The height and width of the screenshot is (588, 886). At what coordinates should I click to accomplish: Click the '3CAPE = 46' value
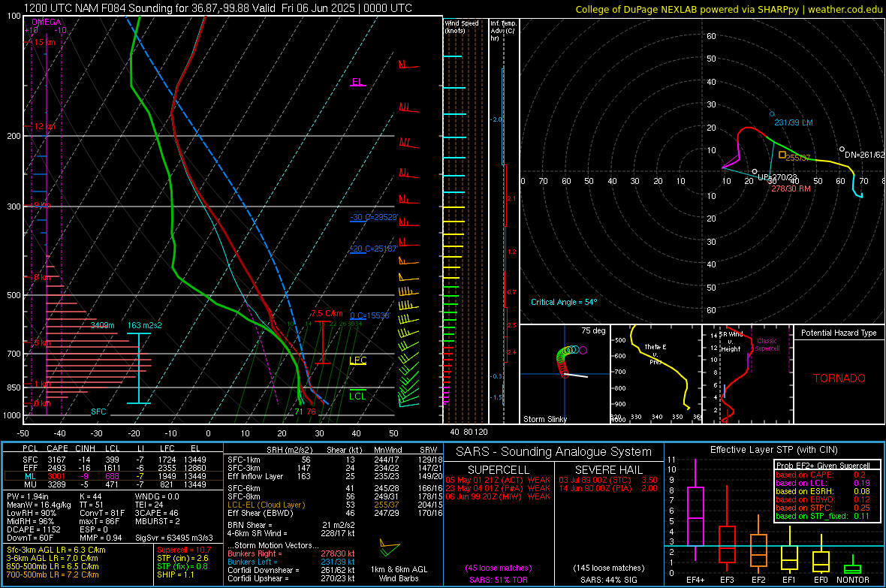tap(156, 513)
